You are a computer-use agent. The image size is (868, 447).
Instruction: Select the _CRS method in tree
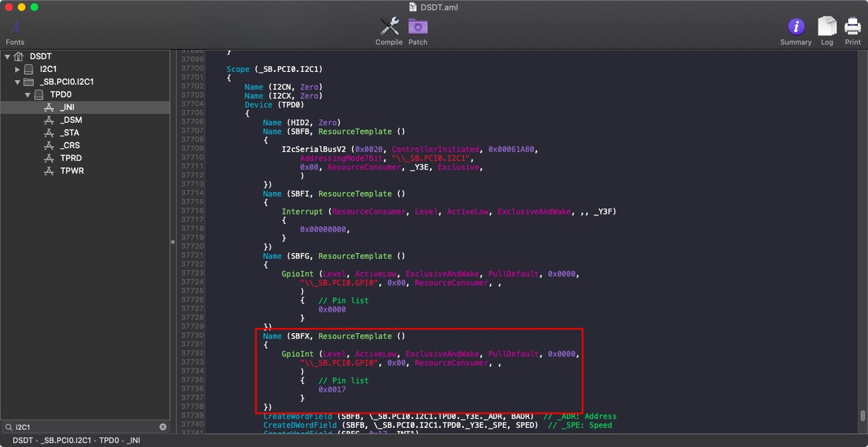[85, 145]
